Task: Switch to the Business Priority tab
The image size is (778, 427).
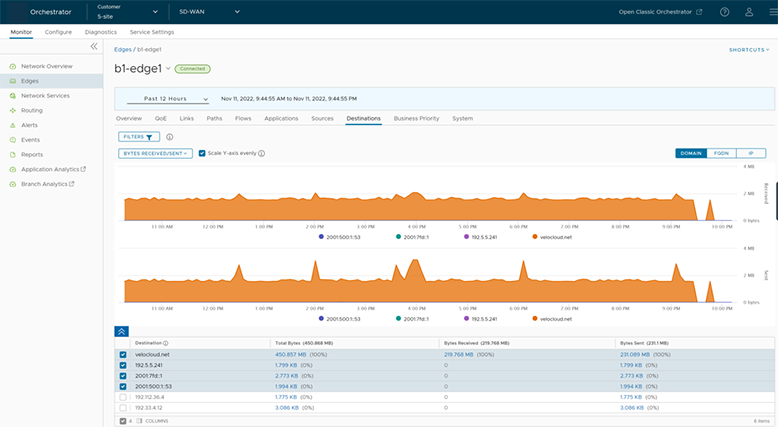Action: [x=416, y=118]
